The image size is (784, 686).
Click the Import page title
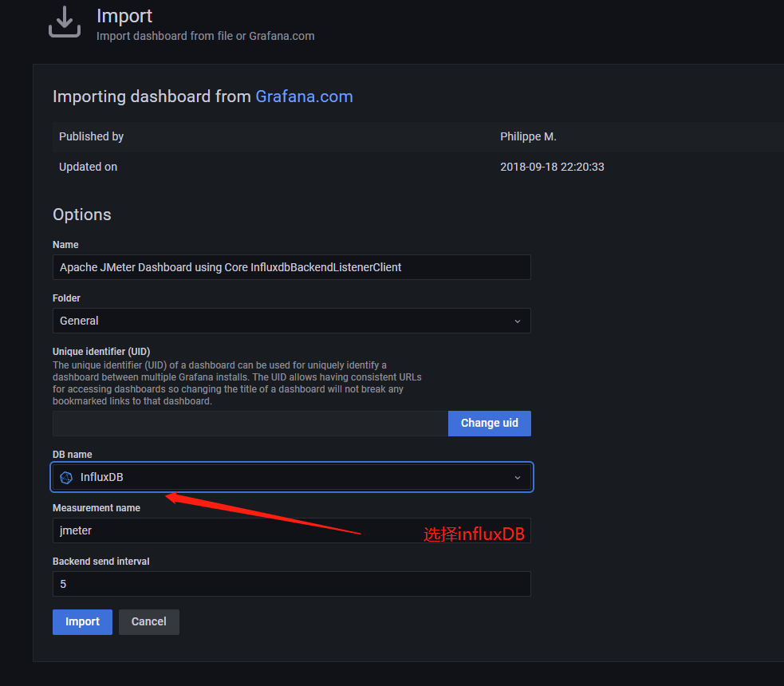click(124, 16)
